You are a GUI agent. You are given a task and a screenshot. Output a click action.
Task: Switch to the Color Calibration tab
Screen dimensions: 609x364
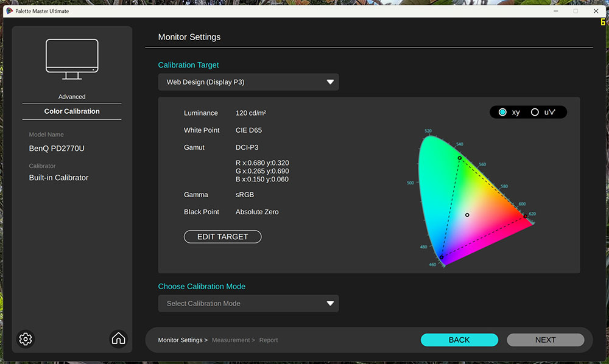tap(71, 111)
